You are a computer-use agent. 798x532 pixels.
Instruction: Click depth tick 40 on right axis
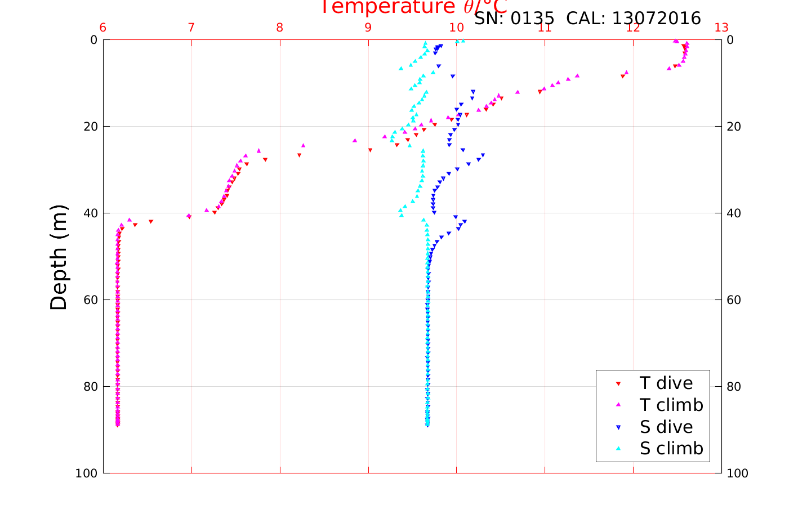(x=734, y=213)
